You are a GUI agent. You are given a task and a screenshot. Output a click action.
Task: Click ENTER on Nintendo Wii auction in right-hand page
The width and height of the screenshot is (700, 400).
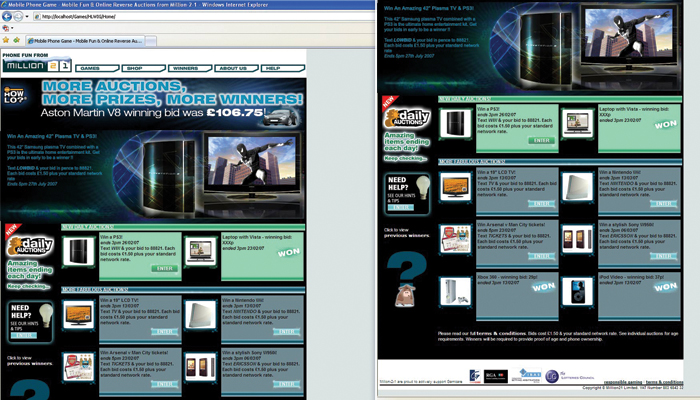(663, 204)
